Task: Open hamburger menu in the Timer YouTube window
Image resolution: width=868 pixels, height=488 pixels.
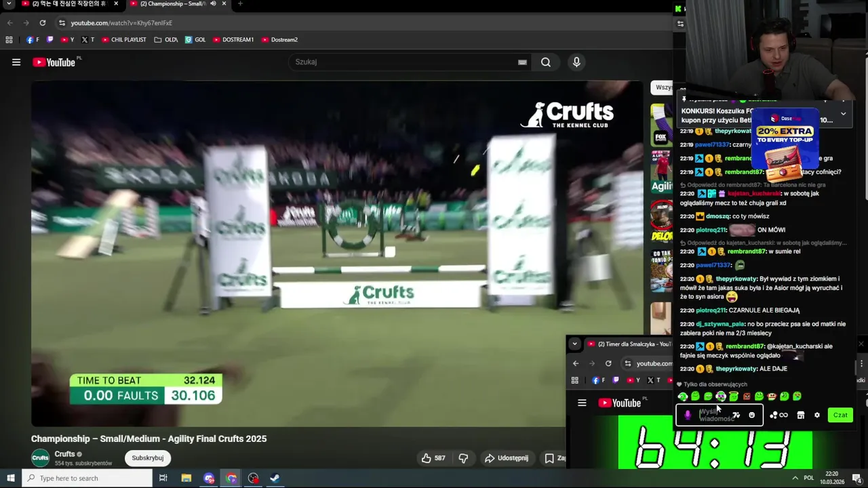Action: click(x=582, y=403)
